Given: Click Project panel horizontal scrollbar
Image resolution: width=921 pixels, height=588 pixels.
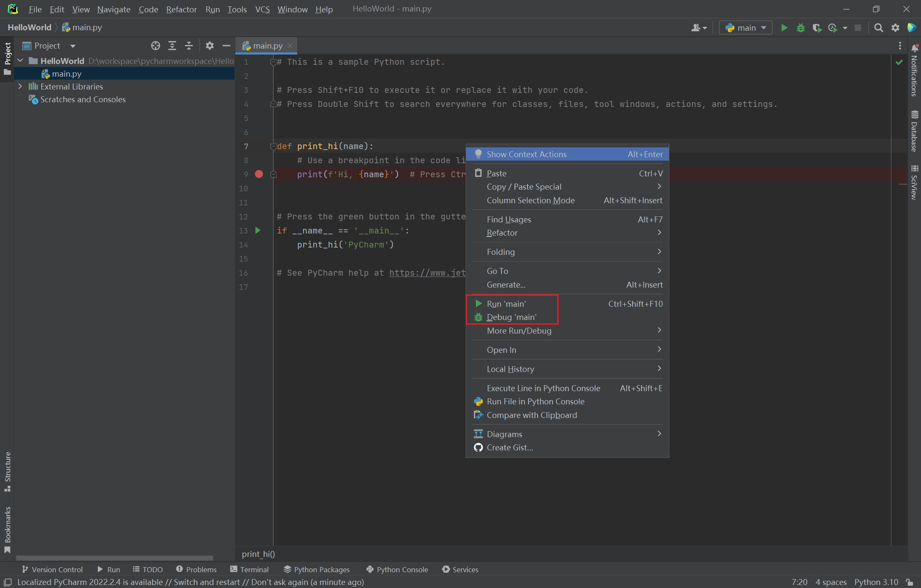Looking at the screenshot, I should point(114,558).
